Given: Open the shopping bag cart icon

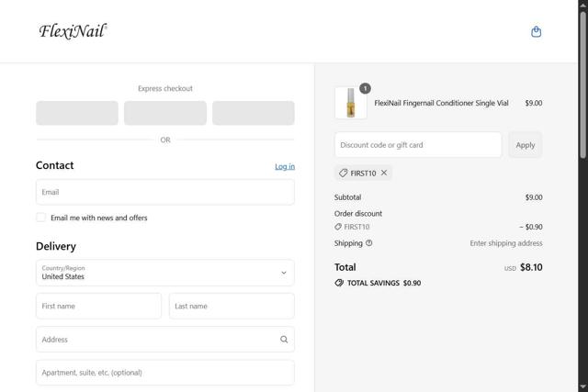Looking at the screenshot, I should (x=536, y=31).
